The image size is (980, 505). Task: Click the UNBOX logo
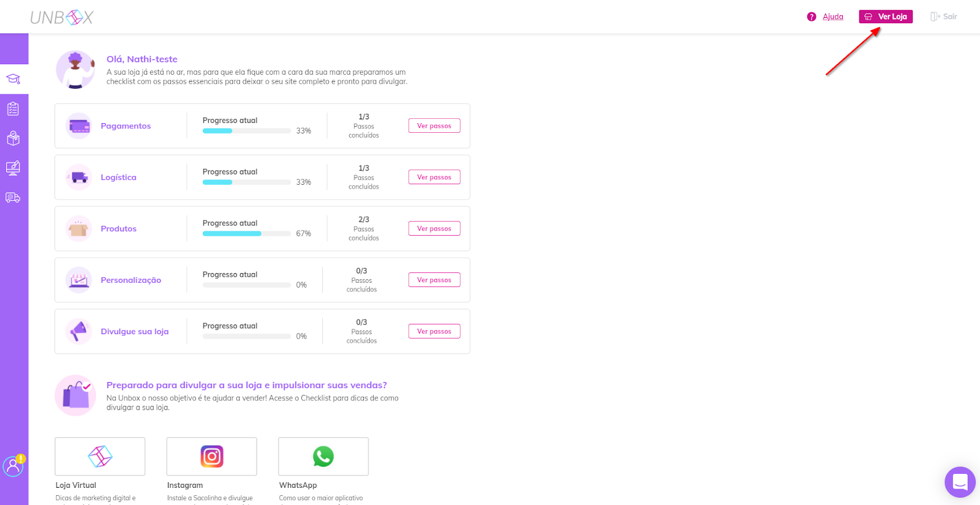61,17
